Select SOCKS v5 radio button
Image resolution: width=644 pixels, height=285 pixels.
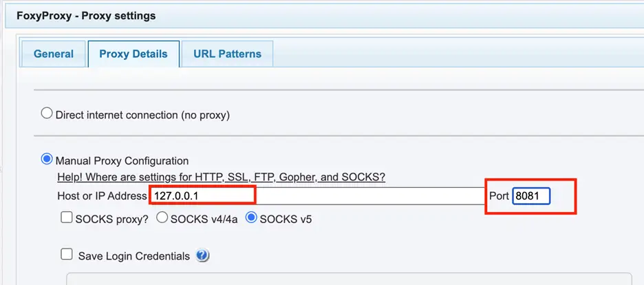tap(251, 218)
